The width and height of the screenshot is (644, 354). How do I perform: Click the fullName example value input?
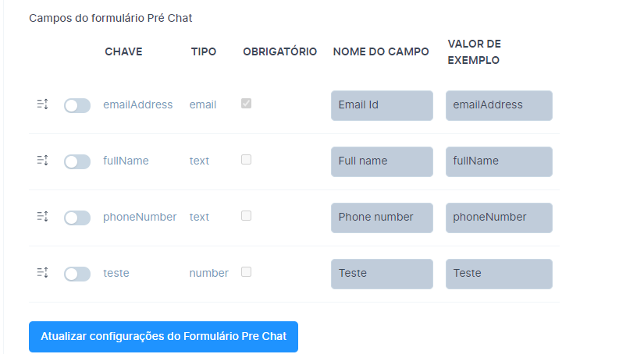pyautogui.click(x=499, y=161)
